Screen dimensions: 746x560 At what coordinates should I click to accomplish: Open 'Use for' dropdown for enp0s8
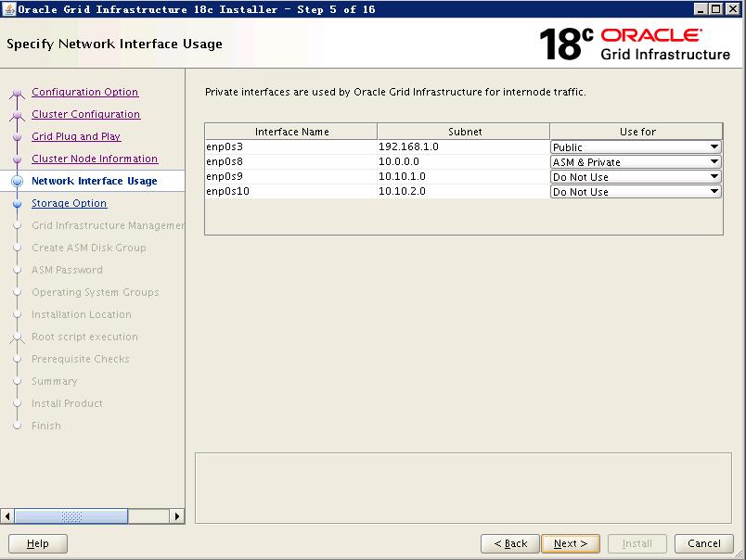pos(714,162)
